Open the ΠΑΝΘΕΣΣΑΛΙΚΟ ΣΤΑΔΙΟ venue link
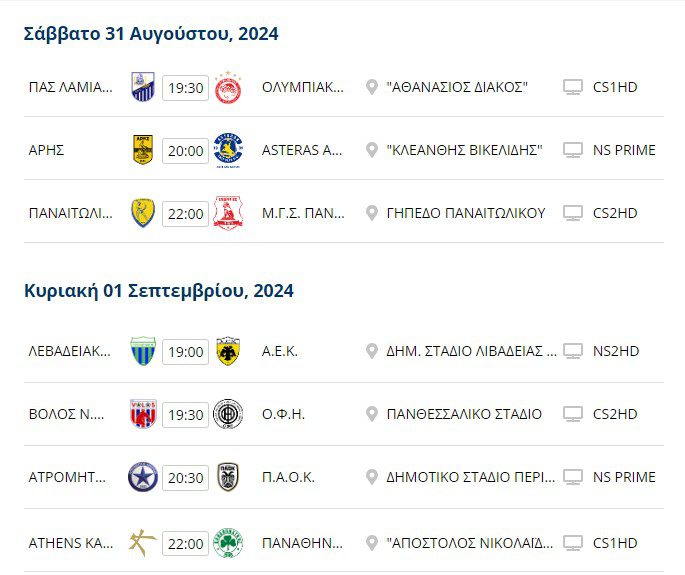The height and width of the screenshot is (575, 685). (464, 414)
